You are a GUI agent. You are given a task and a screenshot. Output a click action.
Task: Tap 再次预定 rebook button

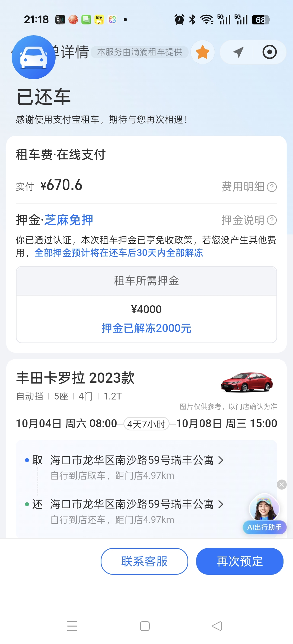pos(240,561)
